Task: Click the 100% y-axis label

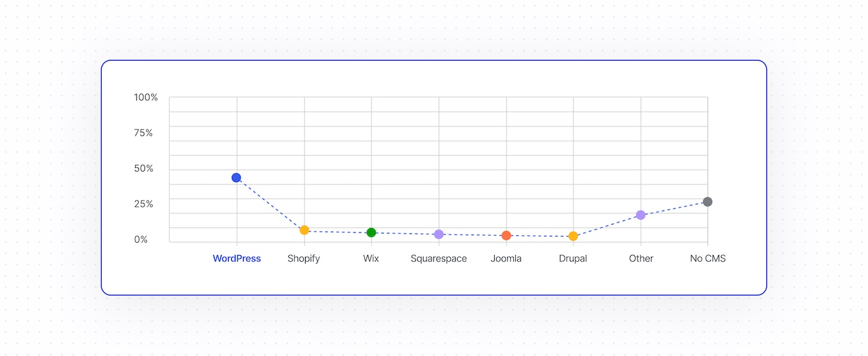Action: click(x=146, y=98)
